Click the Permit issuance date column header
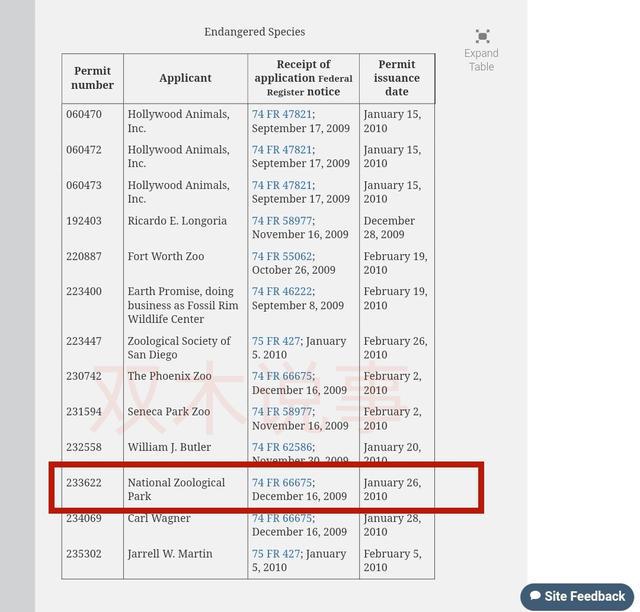Image resolution: width=640 pixels, height=612 pixels. click(397, 78)
